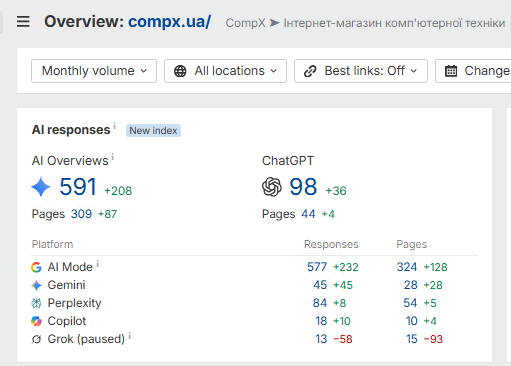This screenshot has width=511, height=366.
Task: Click the globe icon in All locations
Action: coord(180,71)
